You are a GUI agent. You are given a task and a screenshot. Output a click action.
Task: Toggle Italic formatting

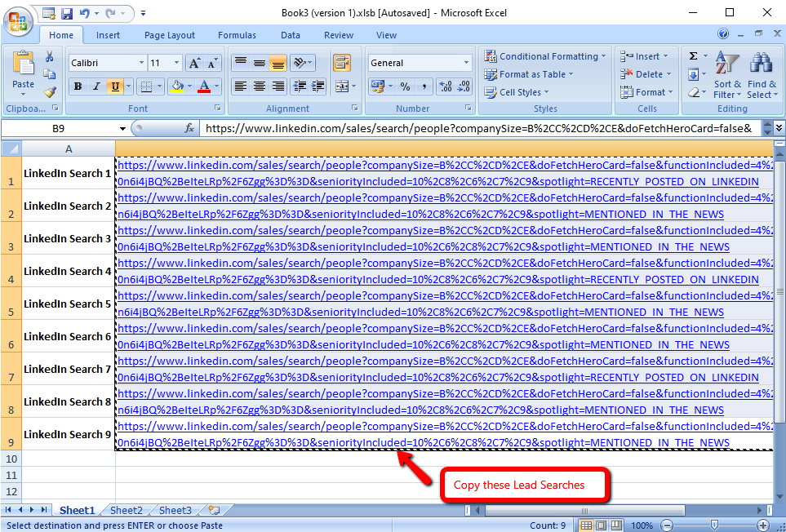tap(96, 86)
